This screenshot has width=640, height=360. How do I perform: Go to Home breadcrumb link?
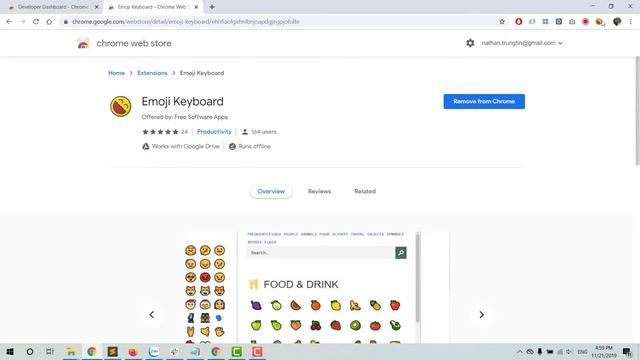pyautogui.click(x=116, y=73)
